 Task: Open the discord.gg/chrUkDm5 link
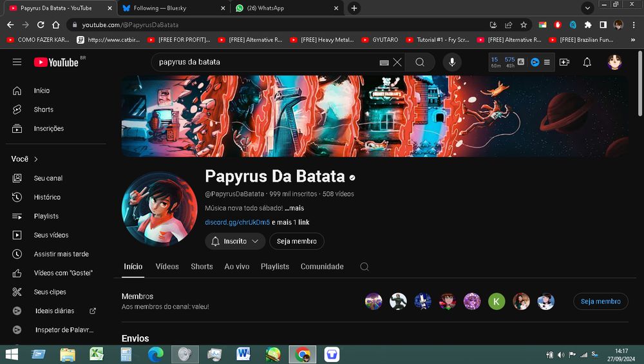(238, 222)
